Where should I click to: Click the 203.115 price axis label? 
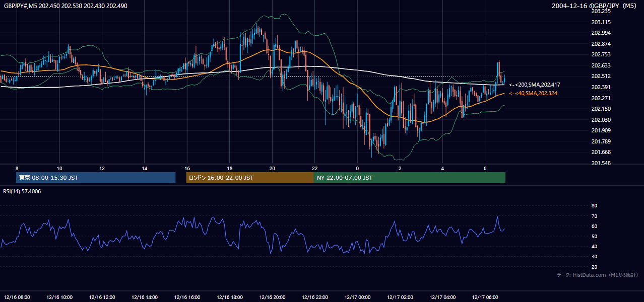601,22
